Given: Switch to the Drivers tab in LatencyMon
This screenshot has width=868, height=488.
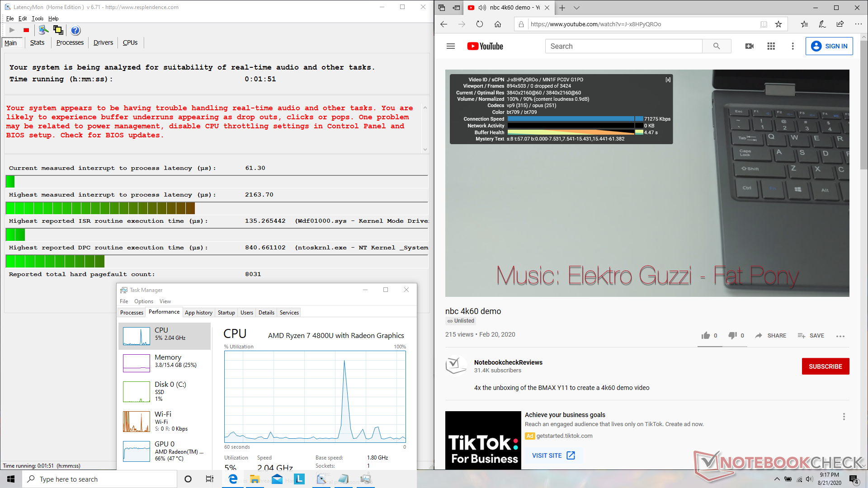Looking at the screenshot, I should pos(103,42).
